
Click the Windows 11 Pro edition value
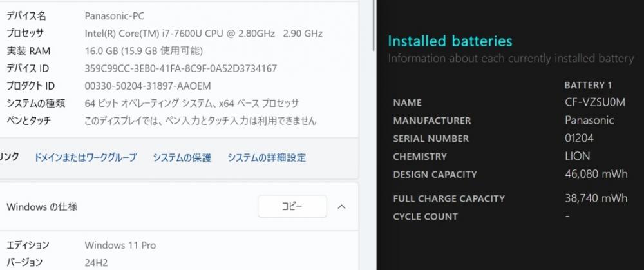point(120,246)
